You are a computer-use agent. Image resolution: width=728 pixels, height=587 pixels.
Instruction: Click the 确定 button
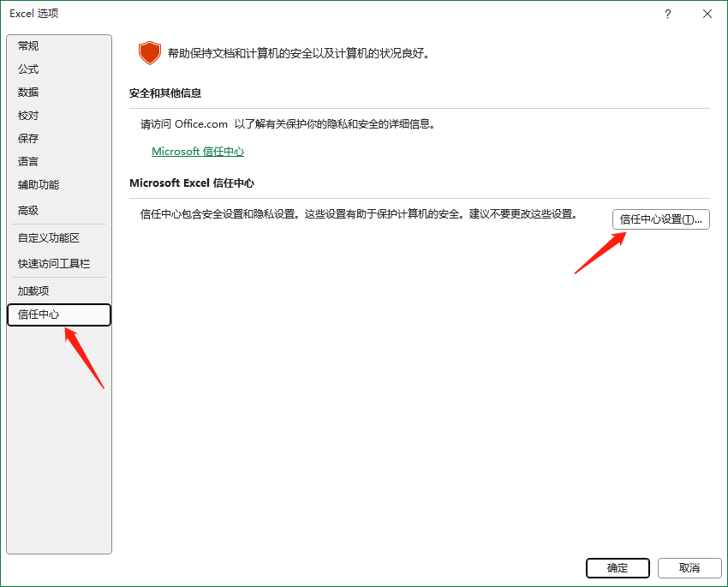pyautogui.click(x=618, y=568)
